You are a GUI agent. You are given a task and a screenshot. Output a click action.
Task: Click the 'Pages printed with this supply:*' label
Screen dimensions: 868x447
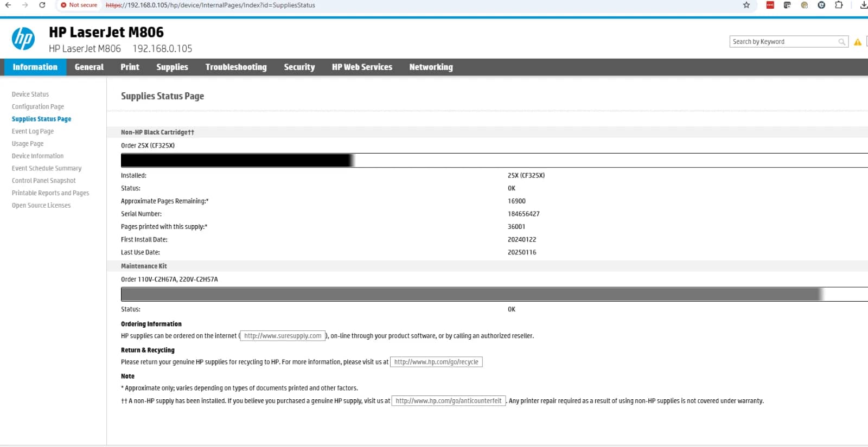click(x=164, y=227)
